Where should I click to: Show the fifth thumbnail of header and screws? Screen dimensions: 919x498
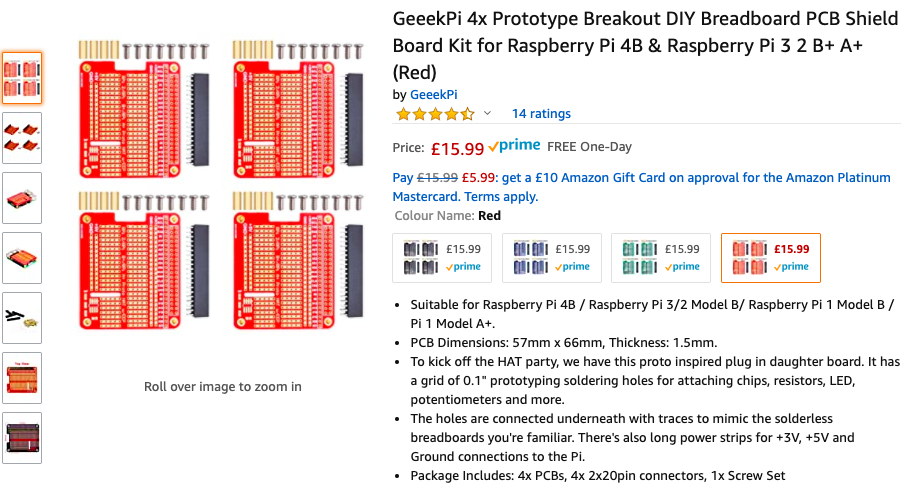[22, 318]
